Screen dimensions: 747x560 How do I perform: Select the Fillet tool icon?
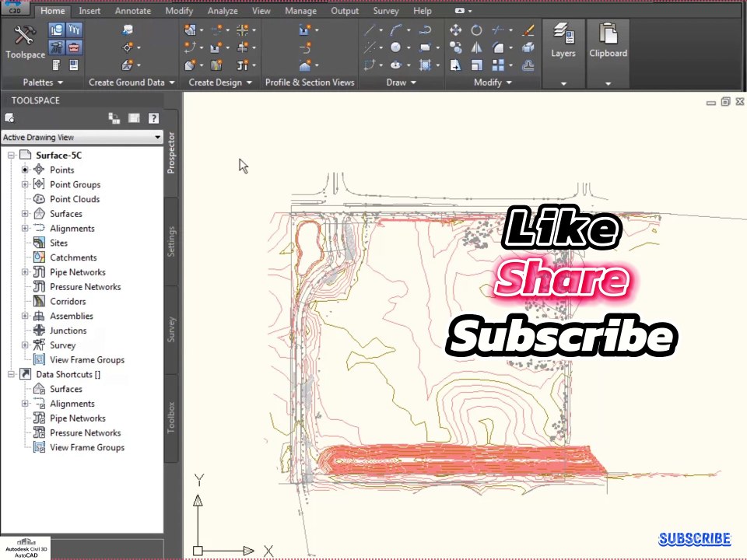[498, 47]
